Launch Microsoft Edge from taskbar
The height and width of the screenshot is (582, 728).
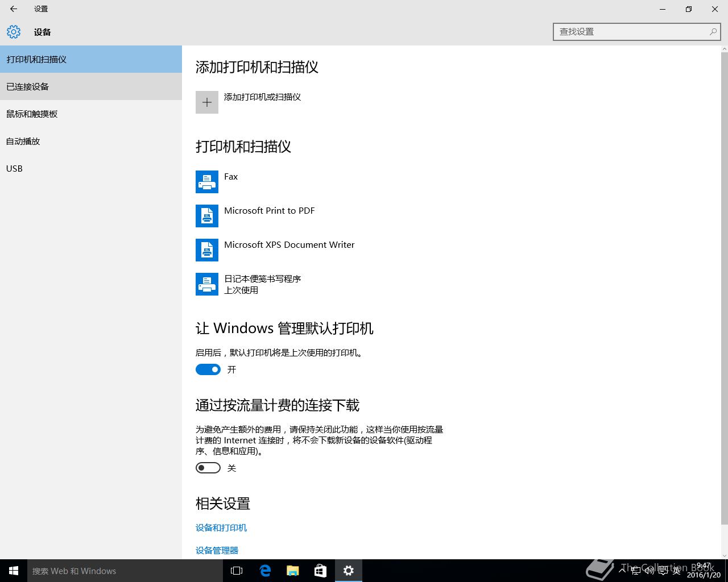tap(265, 571)
